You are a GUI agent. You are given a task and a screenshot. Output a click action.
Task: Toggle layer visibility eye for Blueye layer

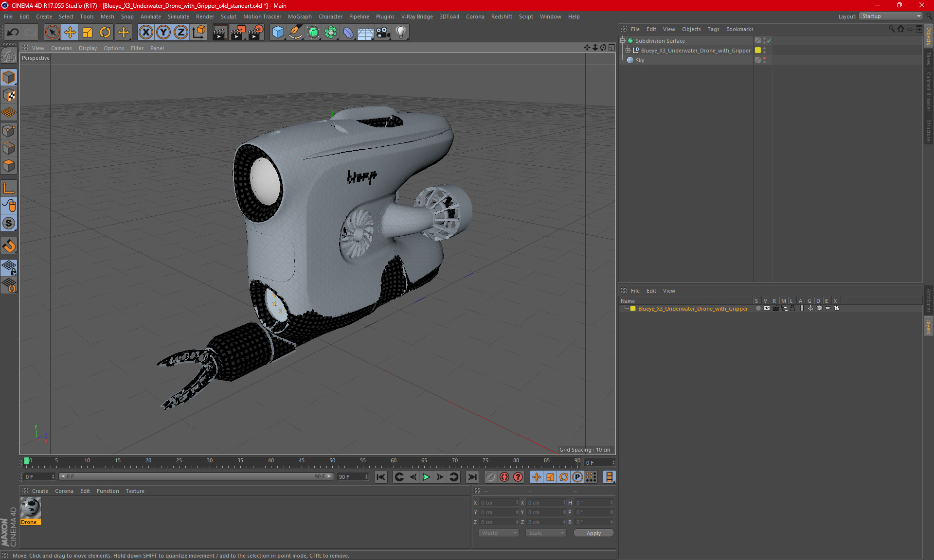[x=767, y=308]
